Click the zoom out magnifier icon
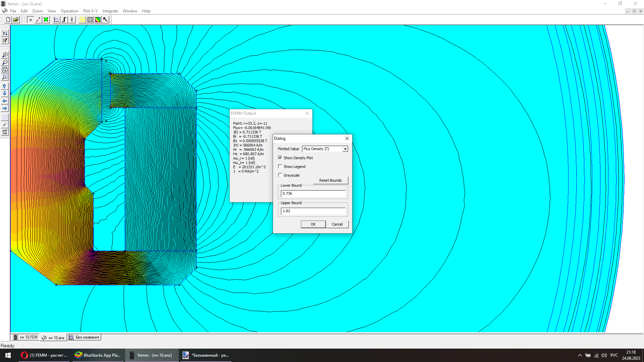 click(5, 62)
